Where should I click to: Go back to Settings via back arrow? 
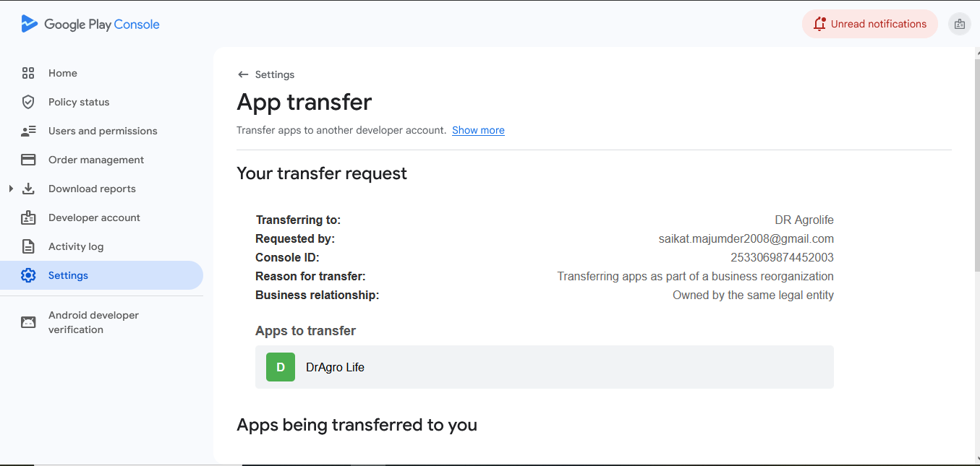[x=243, y=74]
